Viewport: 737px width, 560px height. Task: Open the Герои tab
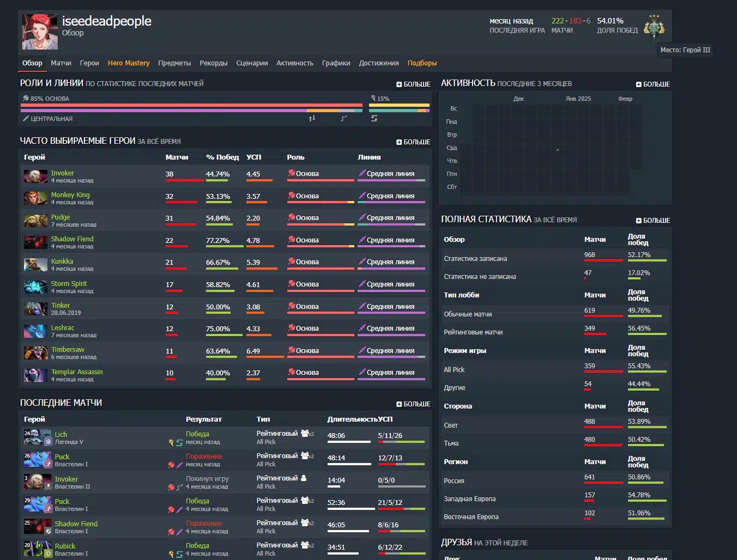89,63
